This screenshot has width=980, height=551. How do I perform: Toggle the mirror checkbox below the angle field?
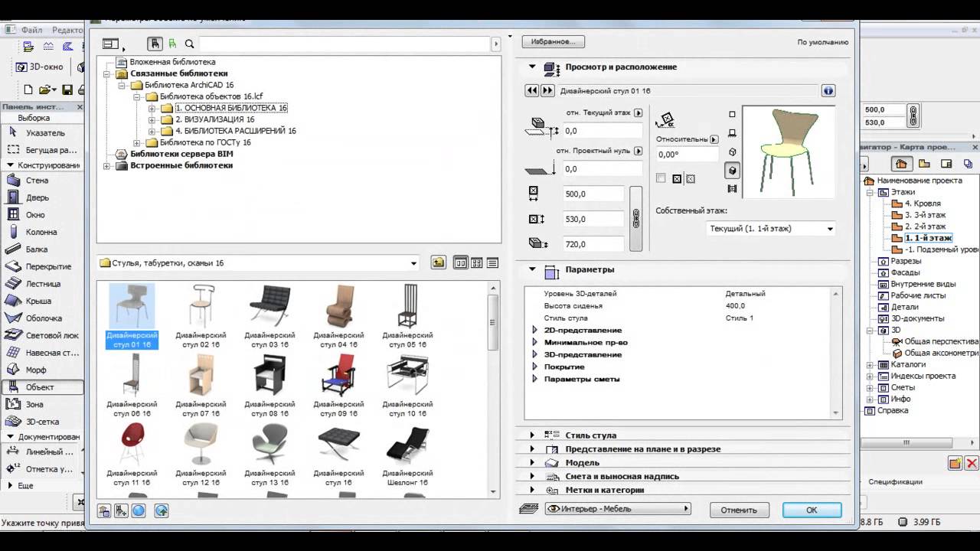click(x=661, y=178)
